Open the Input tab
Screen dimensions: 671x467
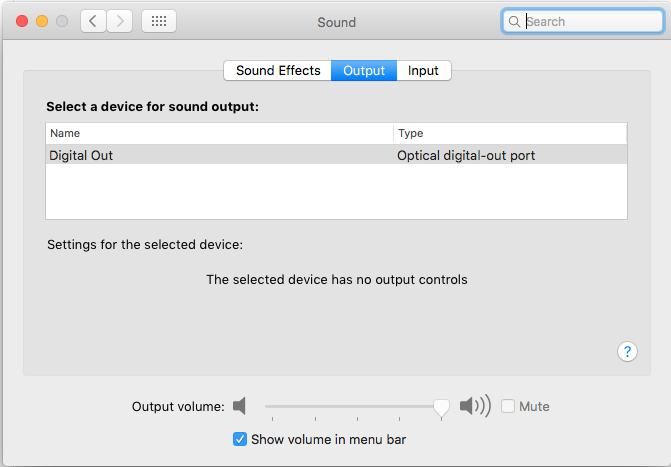[423, 71]
